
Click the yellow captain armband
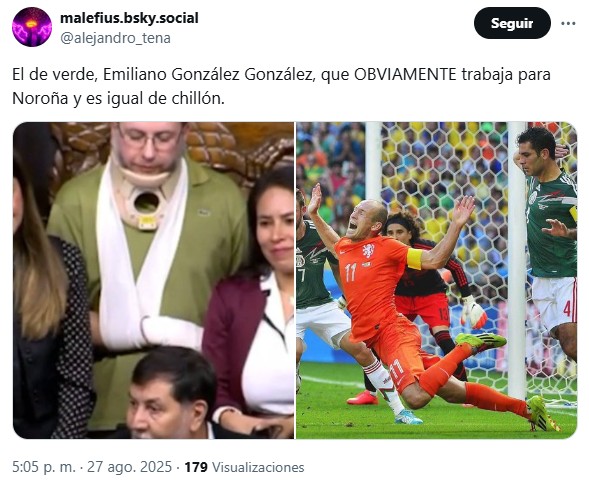[415, 259]
